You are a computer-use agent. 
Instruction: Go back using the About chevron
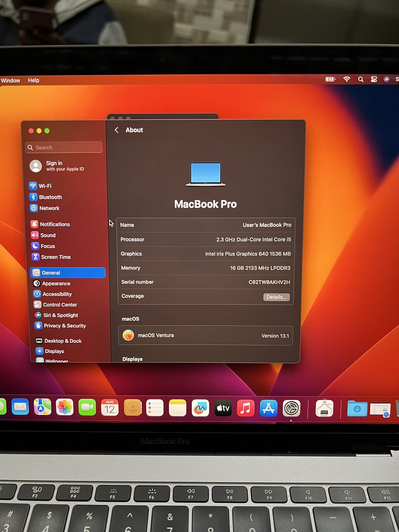point(117,130)
